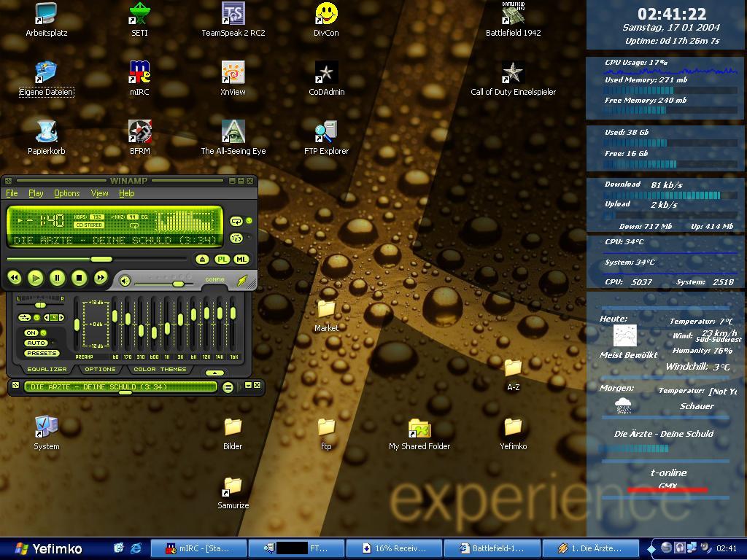Click Winamp lightning bolt about icon
Image resolution: width=747 pixels, height=560 pixels.
click(242, 281)
